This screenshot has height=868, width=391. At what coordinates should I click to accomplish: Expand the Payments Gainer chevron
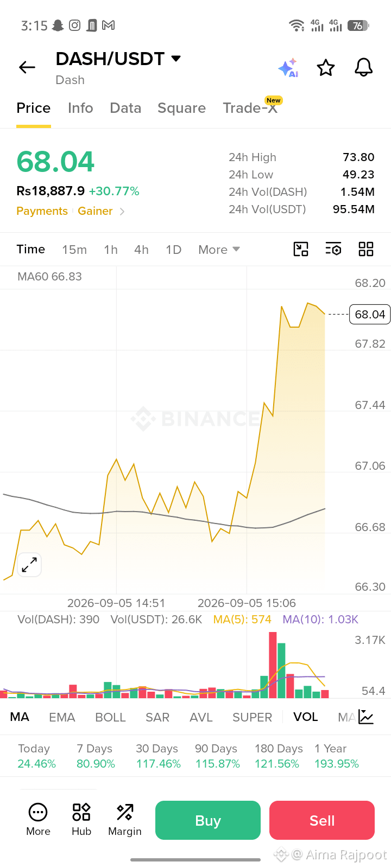tap(122, 212)
